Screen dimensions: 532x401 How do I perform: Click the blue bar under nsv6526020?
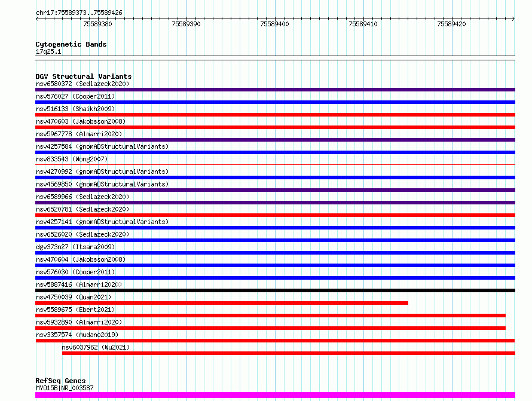pyautogui.click(x=275, y=240)
